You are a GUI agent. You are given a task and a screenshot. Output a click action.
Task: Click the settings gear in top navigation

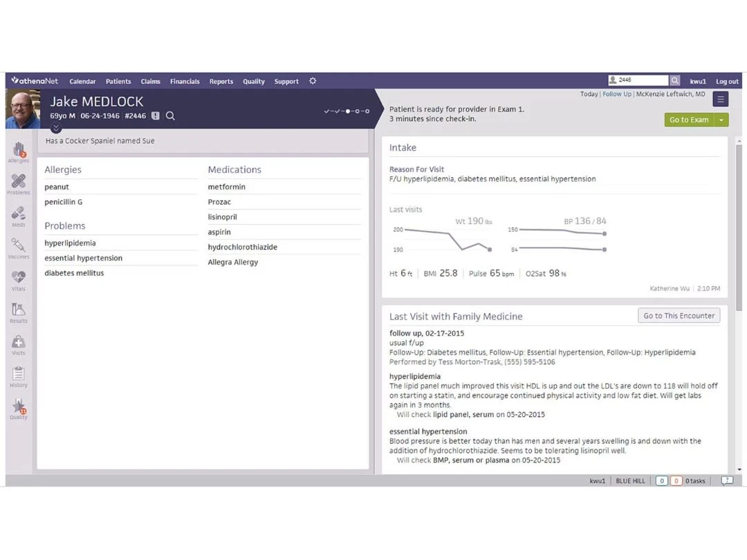(x=313, y=81)
